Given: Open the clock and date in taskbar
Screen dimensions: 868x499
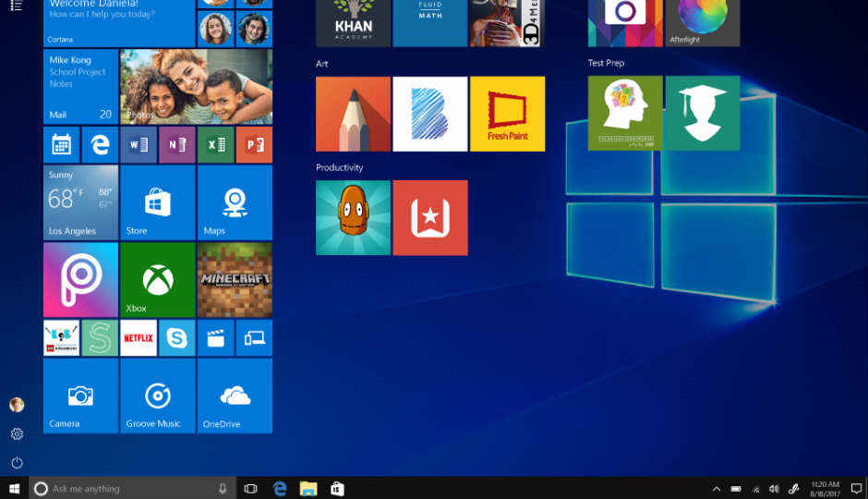Looking at the screenshot, I should (x=825, y=489).
